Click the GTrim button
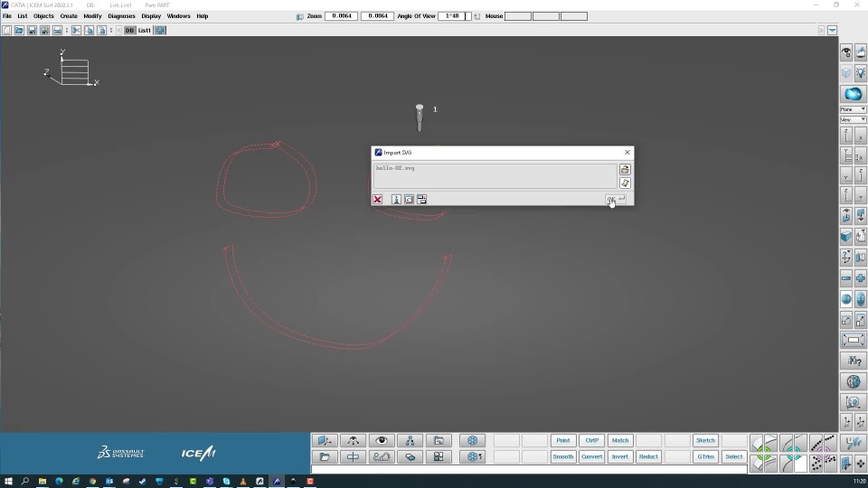The width and height of the screenshot is (868, 488). [x=706, y=457]
